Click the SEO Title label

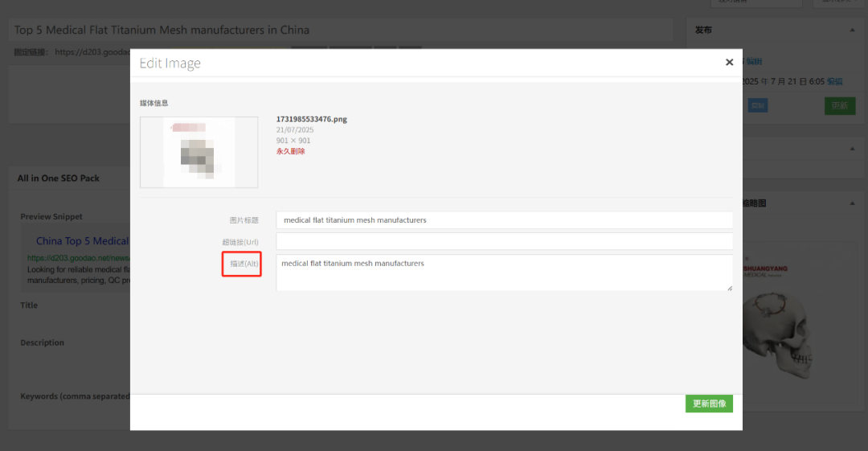[x=29, y=305]
